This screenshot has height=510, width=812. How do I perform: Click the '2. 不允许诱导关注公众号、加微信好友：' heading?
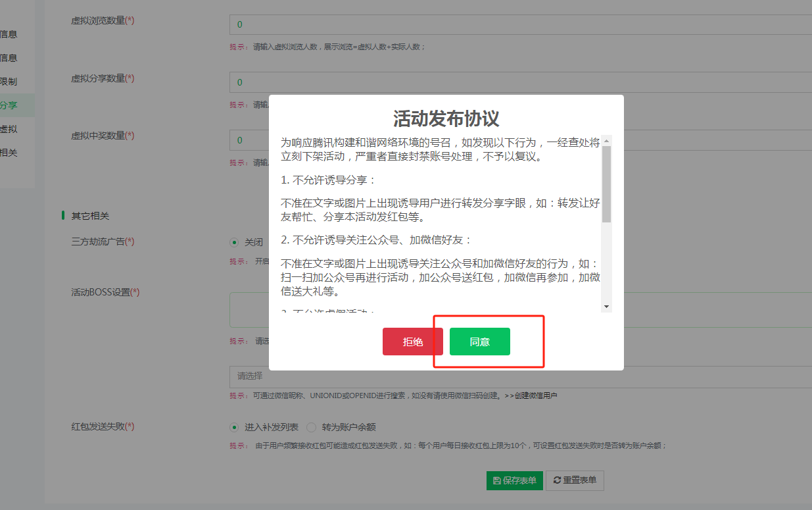click(x=376, y=240)
